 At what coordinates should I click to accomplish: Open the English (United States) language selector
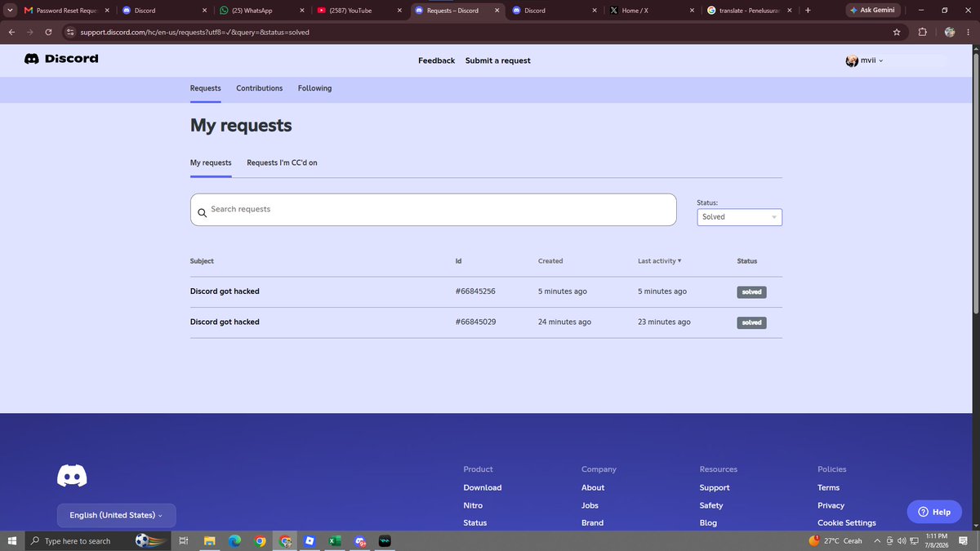coord(116,515)
